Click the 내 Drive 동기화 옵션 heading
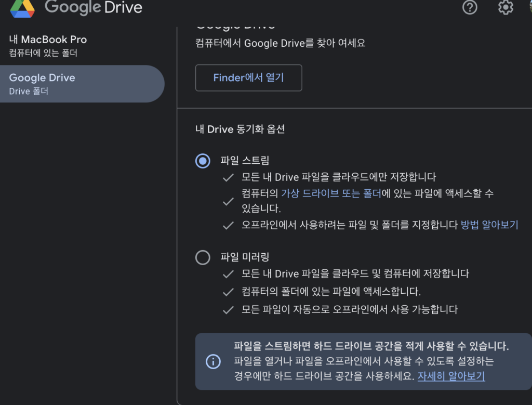 [x=240, y=129]
